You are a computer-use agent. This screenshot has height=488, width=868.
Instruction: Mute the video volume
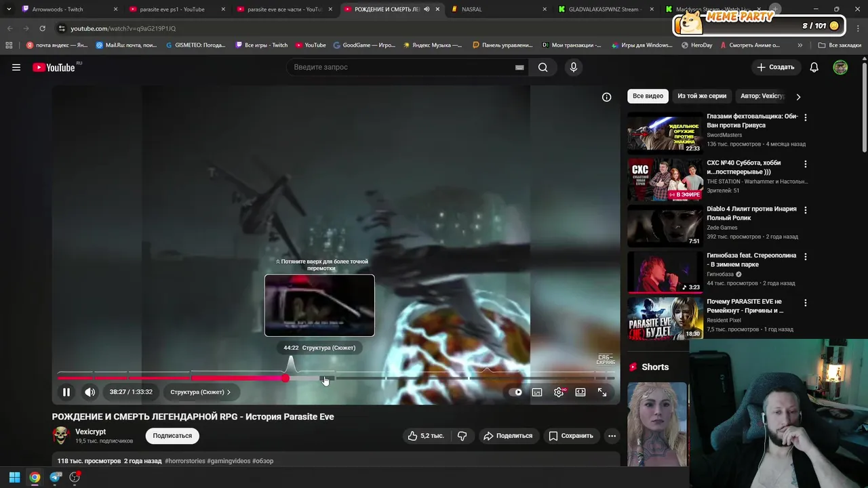90,392
